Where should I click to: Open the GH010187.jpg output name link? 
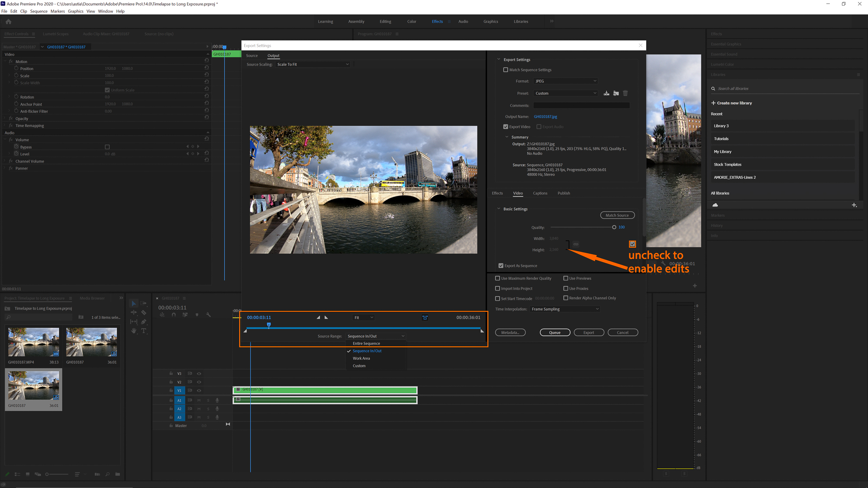point(546,116)
